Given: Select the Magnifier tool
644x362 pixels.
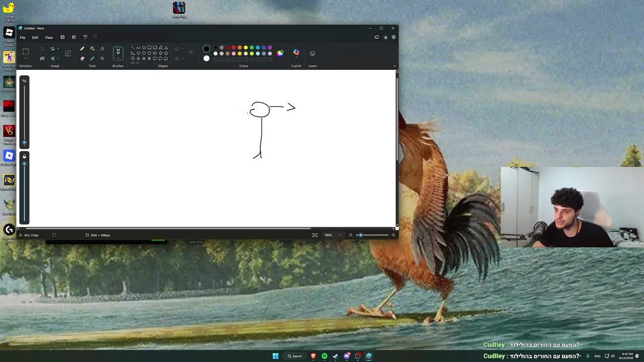Looking at the screenshot, I should (102, 58).
